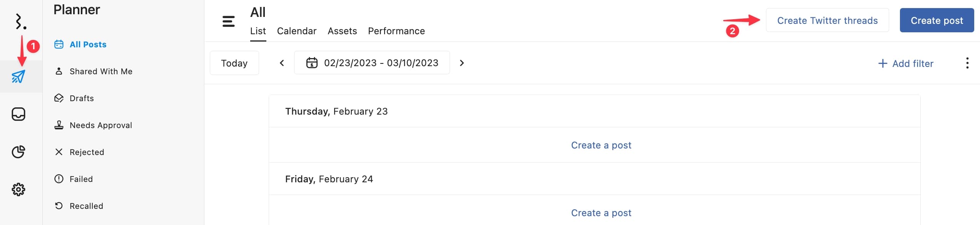The width and height of the screenshot is (980, 225).
Task: Click Today button
Action: click(x=234, y=63)
